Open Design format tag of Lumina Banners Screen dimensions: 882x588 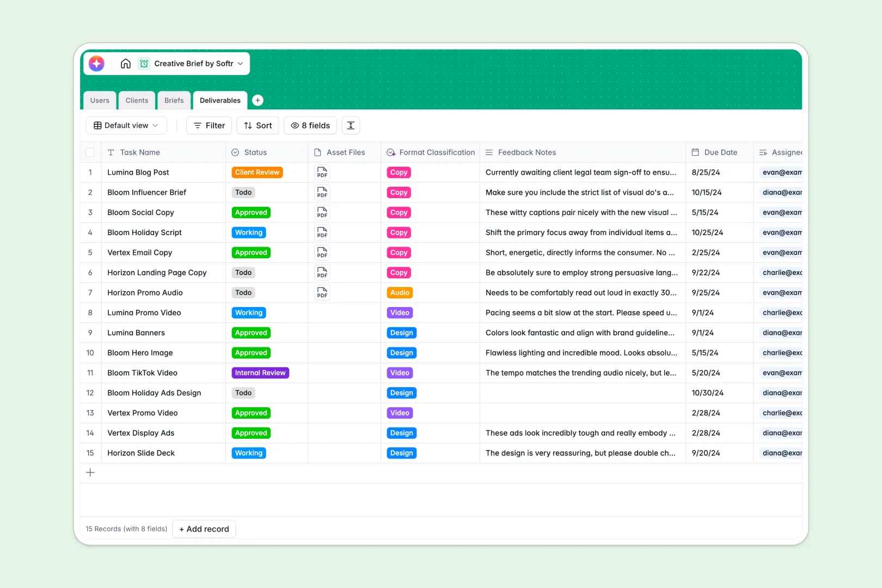point(402,333)
